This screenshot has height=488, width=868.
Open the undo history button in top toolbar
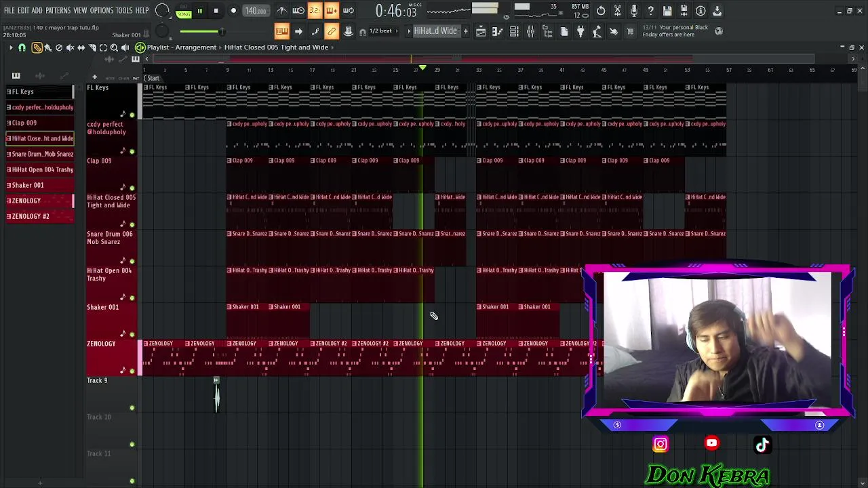601,11
